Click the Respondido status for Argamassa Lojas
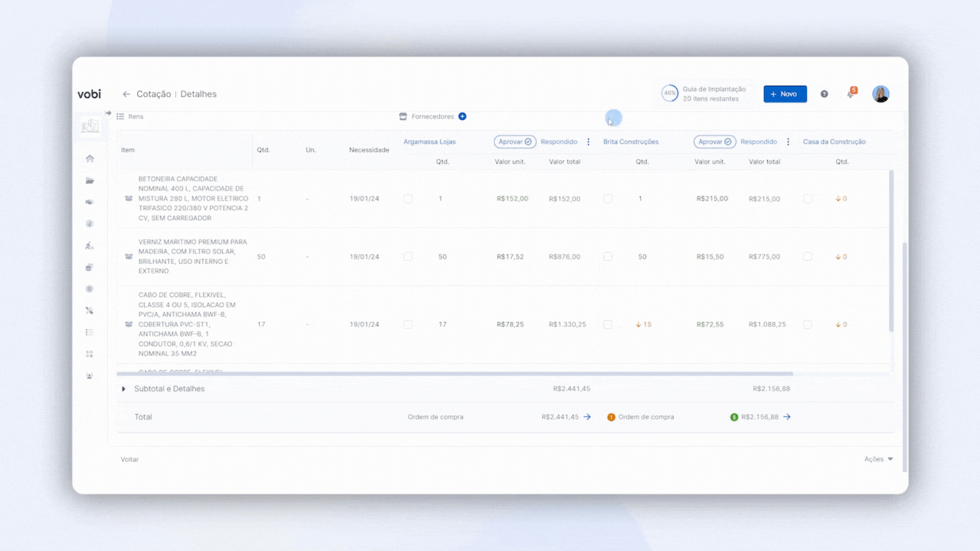Viewport: 980px width, 551px height. (x=559, y=142)
